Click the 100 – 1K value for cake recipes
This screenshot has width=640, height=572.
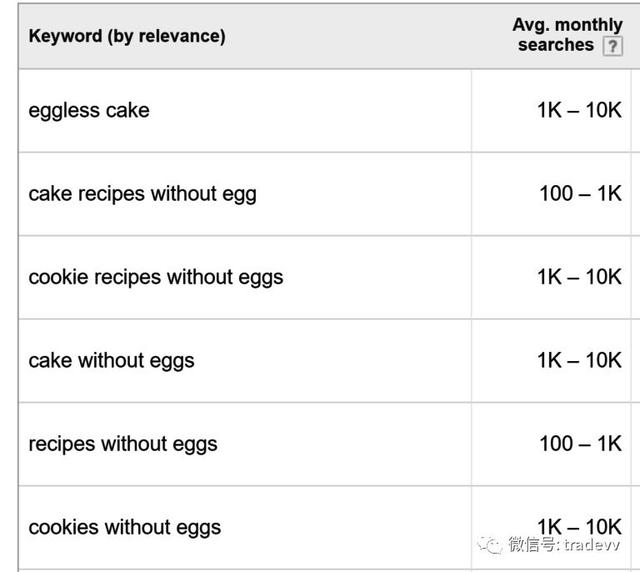click(580, 194)
